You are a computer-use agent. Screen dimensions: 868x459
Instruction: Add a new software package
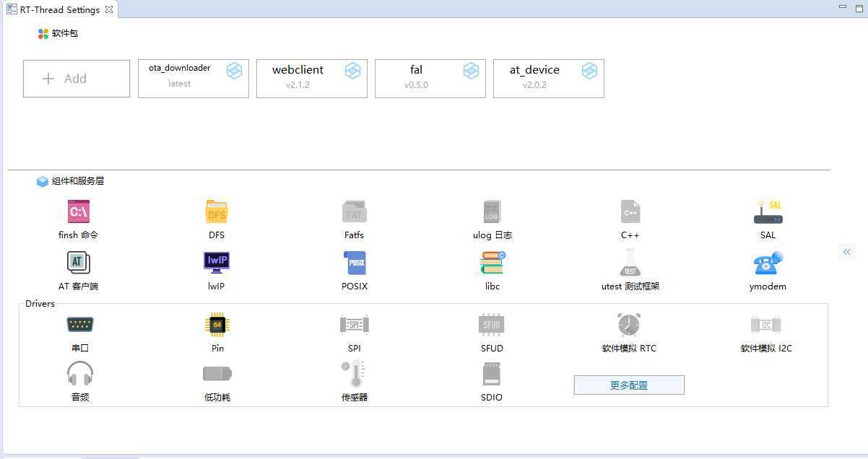tap(77, 79)
